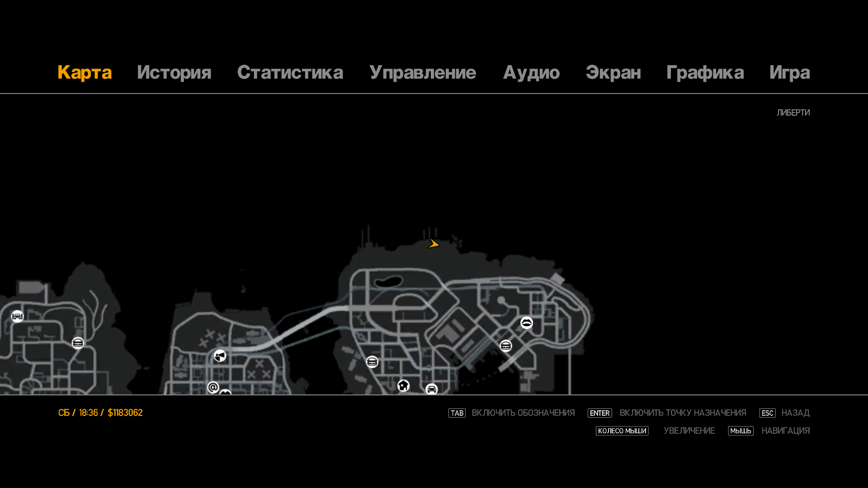
Task: Select the burger icon below the lips marker
Action: click(505, 346)
